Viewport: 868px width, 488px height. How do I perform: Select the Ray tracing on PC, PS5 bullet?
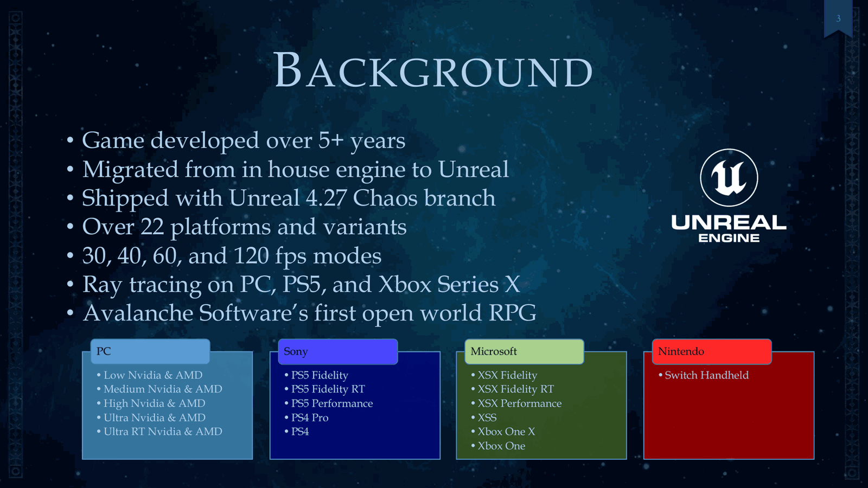point(301,284)
